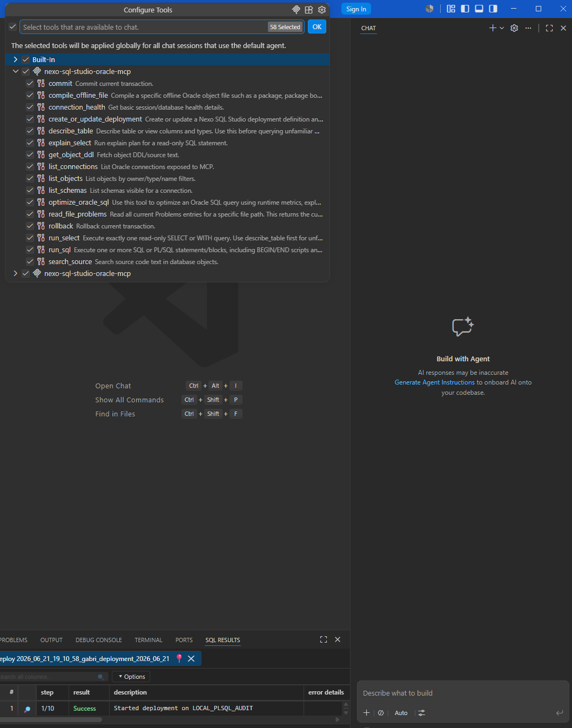The width and height of the screenshot is (572, 728).
Task: Expand the Built-In tools group
Action: tap(15, 59)
